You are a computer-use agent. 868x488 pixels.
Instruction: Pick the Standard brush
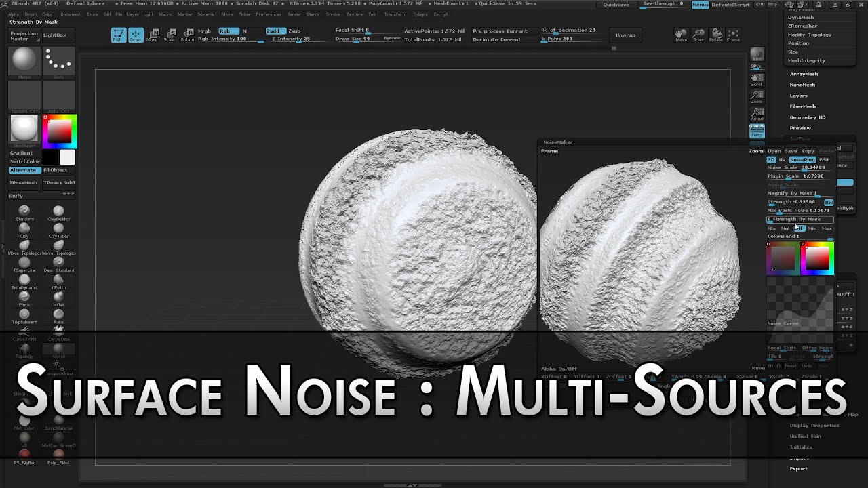(x=24, y=213)
